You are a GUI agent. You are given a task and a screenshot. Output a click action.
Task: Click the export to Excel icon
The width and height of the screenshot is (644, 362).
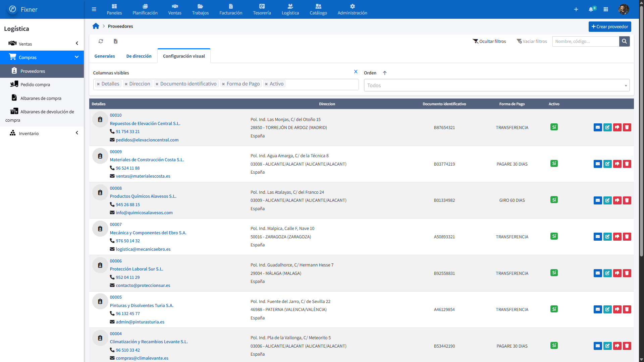(115, 41)
